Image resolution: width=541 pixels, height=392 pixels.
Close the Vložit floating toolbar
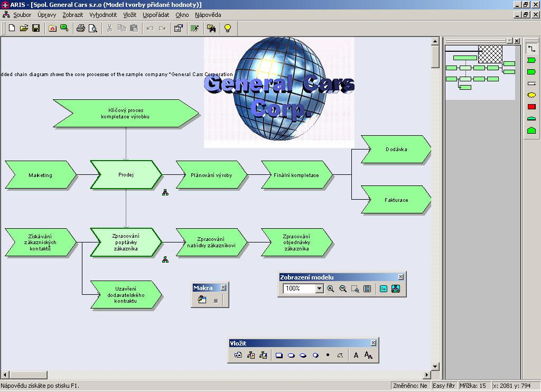pyautogui.click(x=374, y=343)
